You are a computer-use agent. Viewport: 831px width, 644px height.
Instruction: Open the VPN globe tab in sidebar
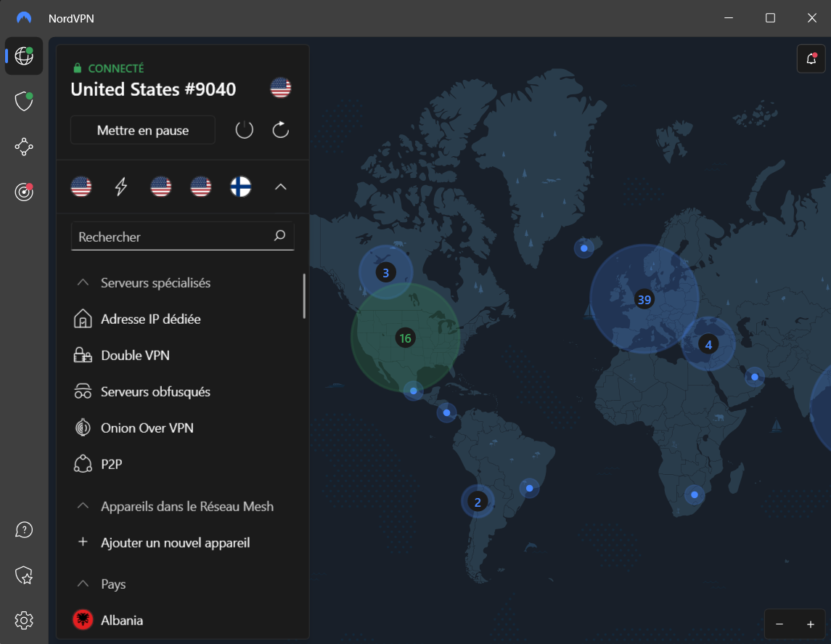click(x=24, y=56)
